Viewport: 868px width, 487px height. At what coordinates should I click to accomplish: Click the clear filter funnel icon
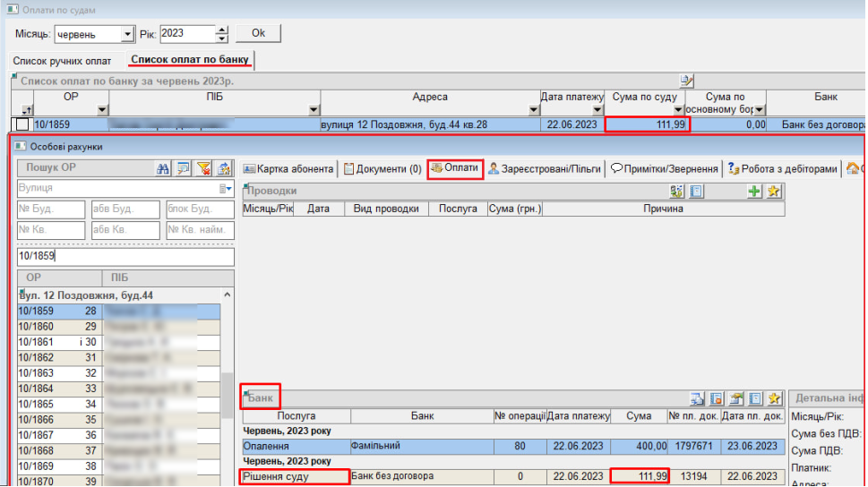(203, 167)
